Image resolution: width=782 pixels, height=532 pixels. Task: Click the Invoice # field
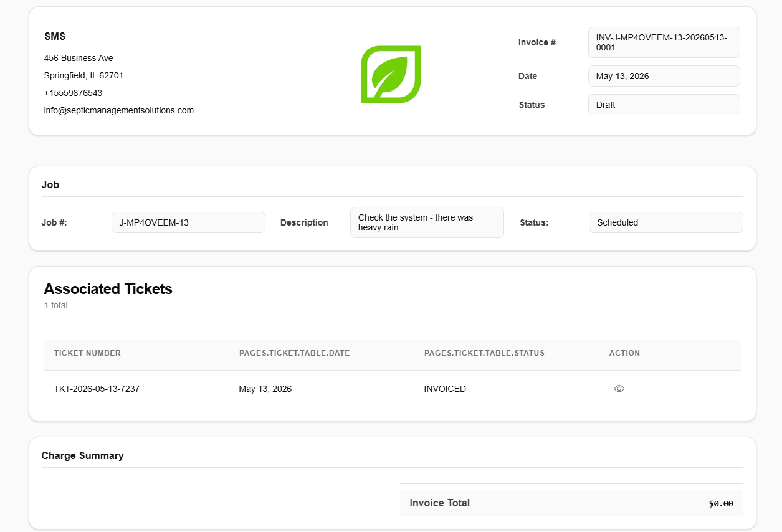point(664,42)
